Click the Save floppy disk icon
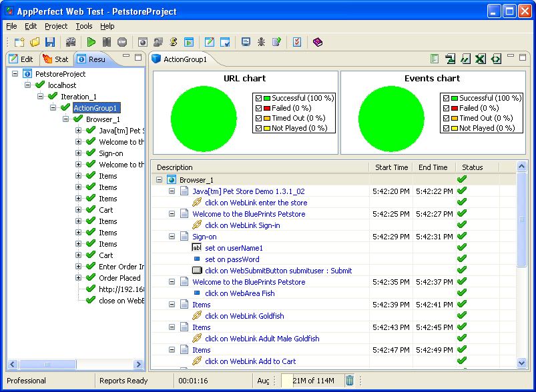 (x=50, y=42)
